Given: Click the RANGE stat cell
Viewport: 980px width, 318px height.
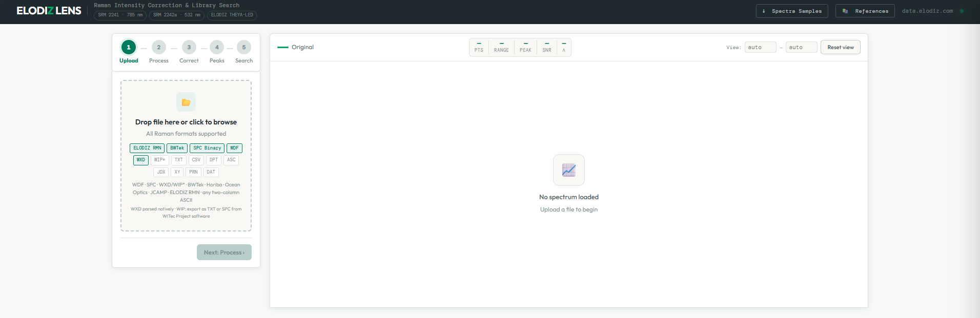Looking at the screenshot, I should click(501, 48).
